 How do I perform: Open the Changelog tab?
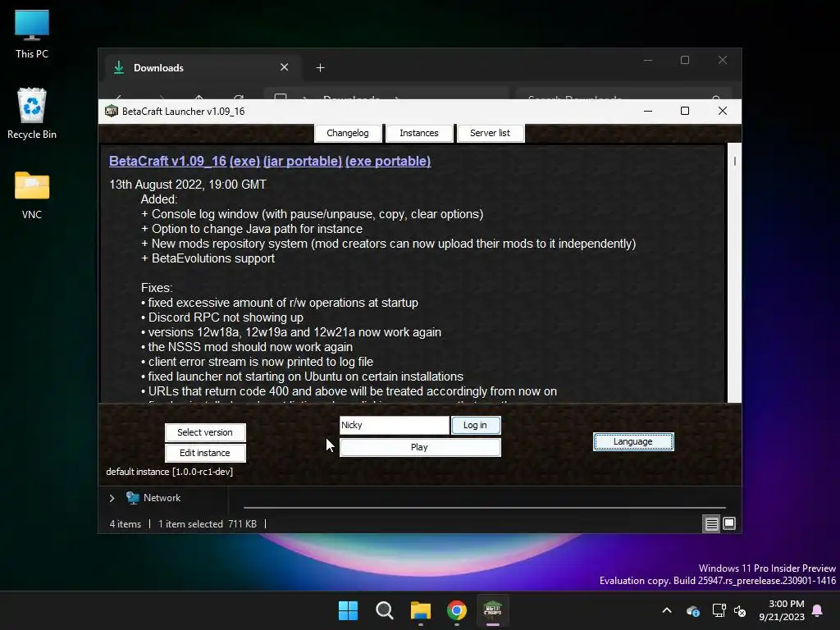348,133
